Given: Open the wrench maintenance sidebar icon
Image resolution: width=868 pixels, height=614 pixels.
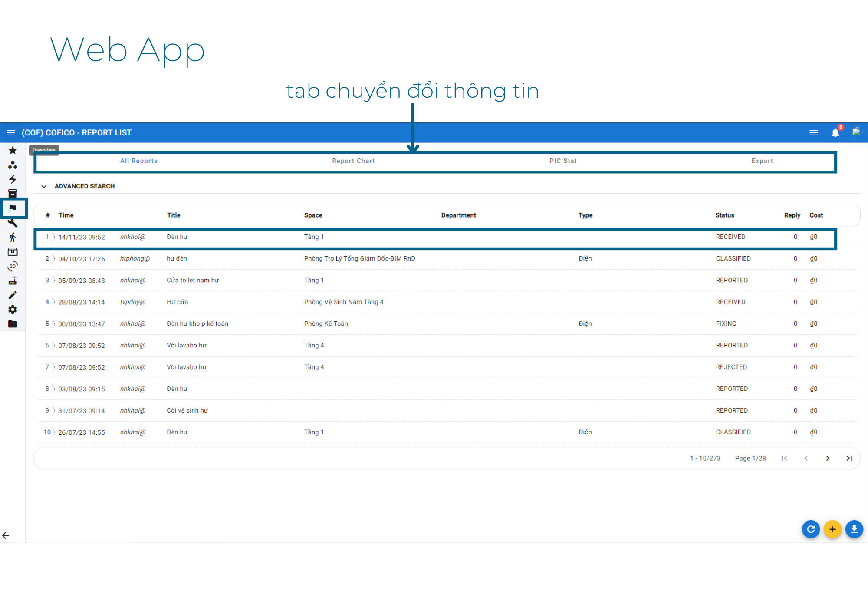Looking at the screenshot, I should click(x=13, y=223).
